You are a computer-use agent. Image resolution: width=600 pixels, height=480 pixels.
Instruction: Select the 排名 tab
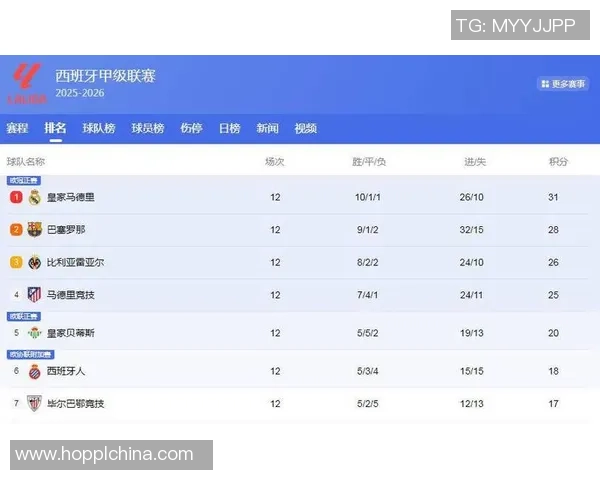click(x=55, y=128)
